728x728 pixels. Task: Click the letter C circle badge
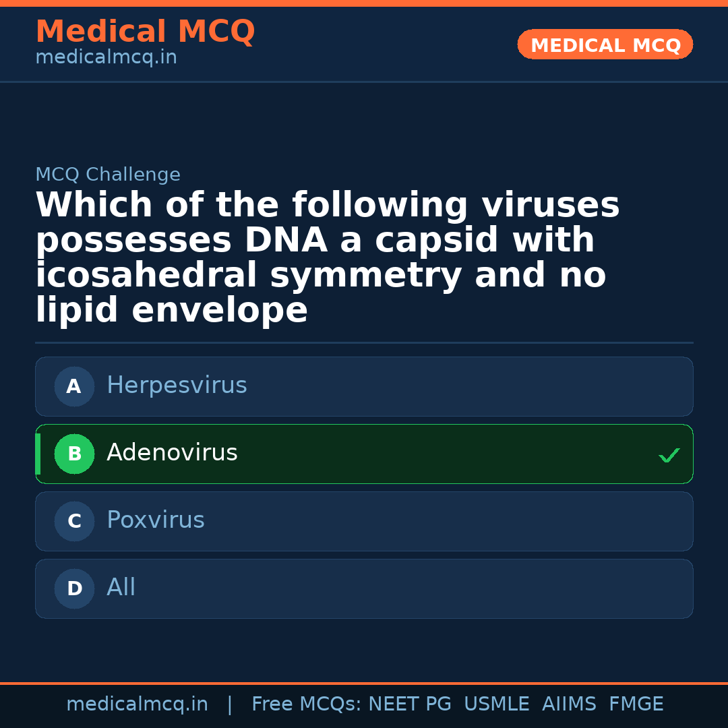click(74, 522)
